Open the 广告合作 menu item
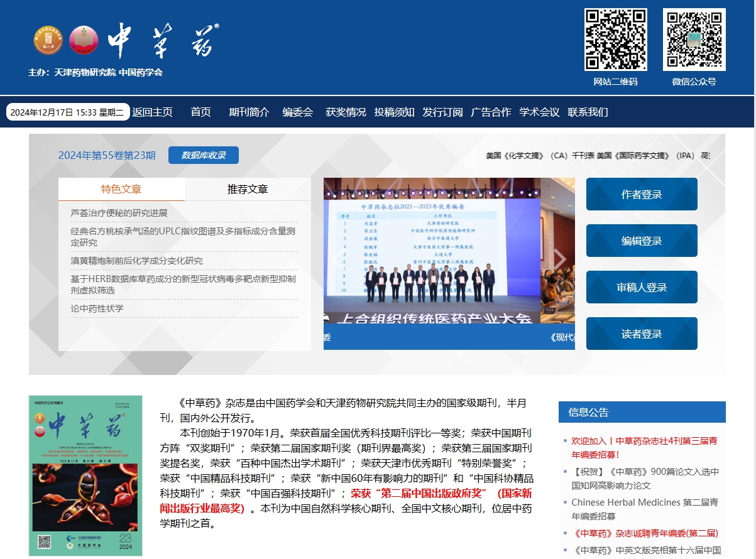 [491, 112]
